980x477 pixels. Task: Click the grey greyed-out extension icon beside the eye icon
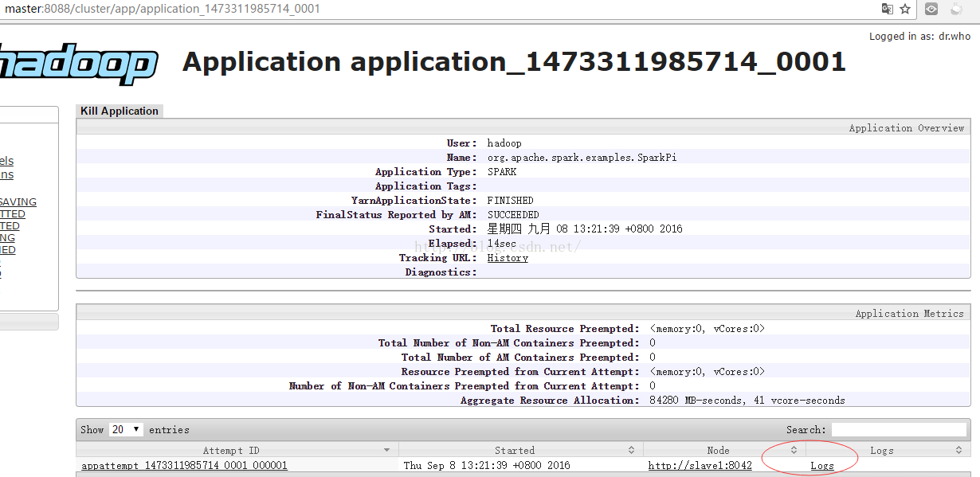point(956,10)
